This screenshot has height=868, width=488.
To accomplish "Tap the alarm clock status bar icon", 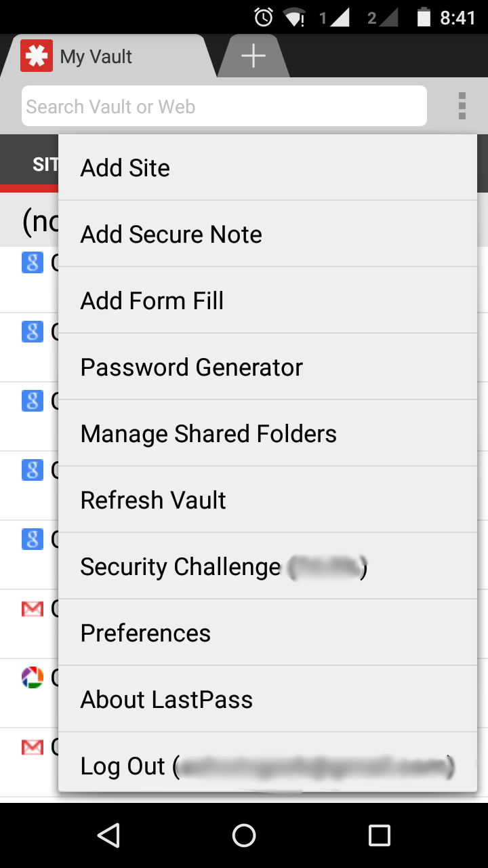I will coord(264,17).
